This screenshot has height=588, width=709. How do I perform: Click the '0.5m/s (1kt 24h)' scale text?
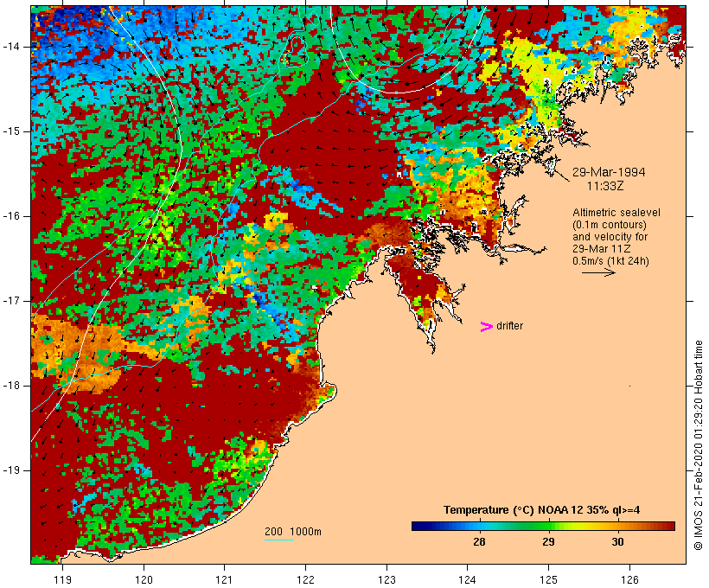click(610, 261)
